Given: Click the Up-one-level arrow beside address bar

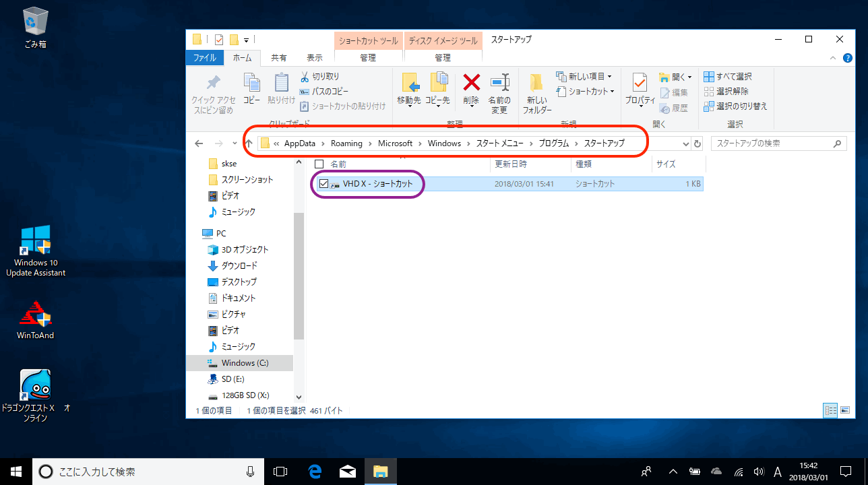Looking at the screenshot, I should [249, 143].
